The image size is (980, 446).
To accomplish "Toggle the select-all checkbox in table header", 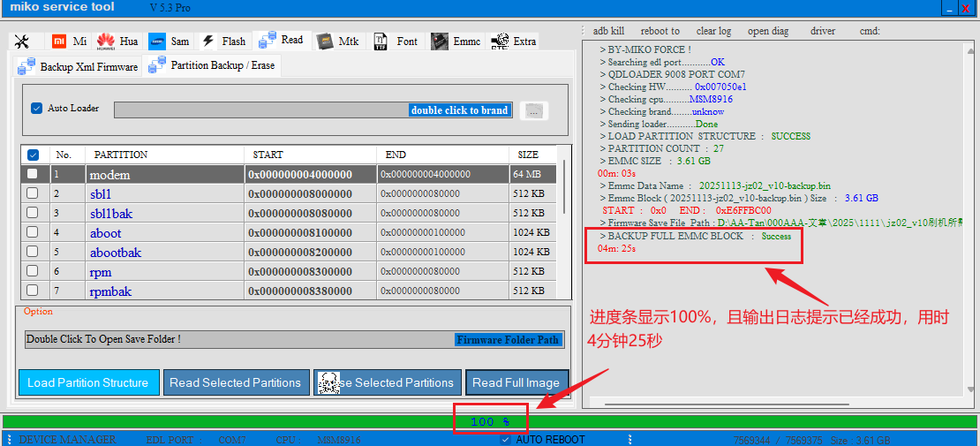I will 33,155.
